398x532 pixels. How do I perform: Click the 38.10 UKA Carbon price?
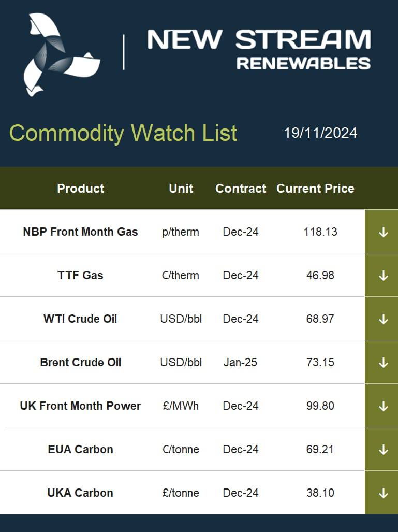[320, 493]
